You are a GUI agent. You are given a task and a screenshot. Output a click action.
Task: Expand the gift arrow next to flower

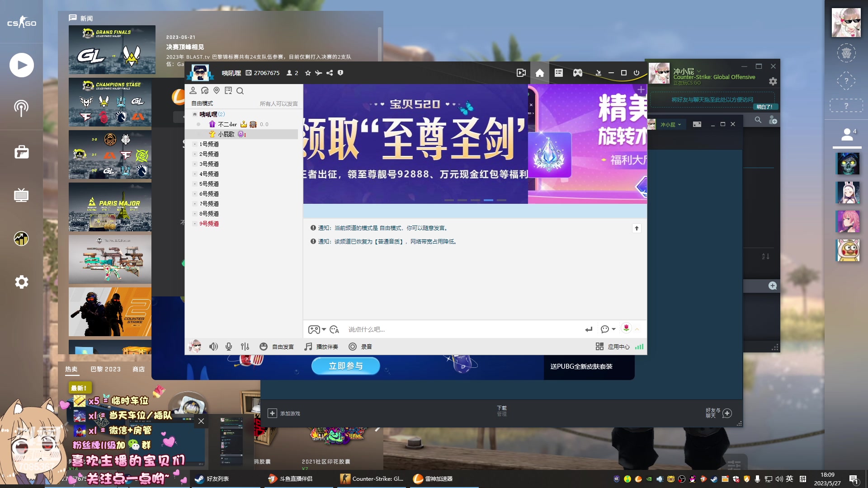coord(637,329)
